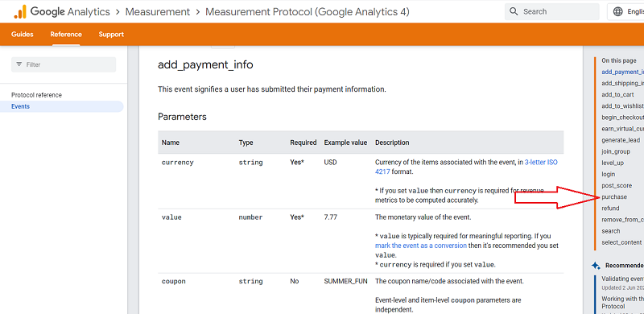Screen dimensions: 644x314
Task: Open the Validating events recommended article
Action: coord(622,279)
